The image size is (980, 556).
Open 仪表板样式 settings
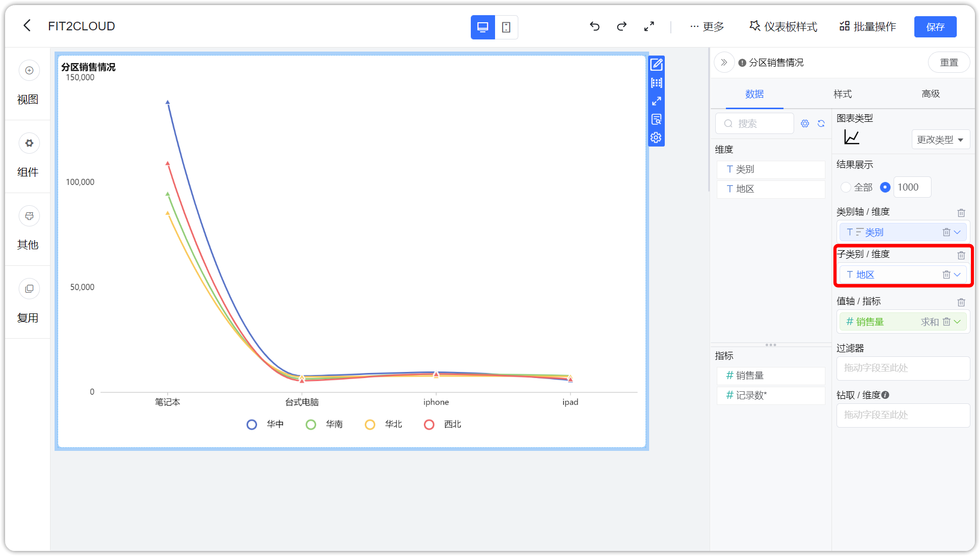tap(783, 27)
